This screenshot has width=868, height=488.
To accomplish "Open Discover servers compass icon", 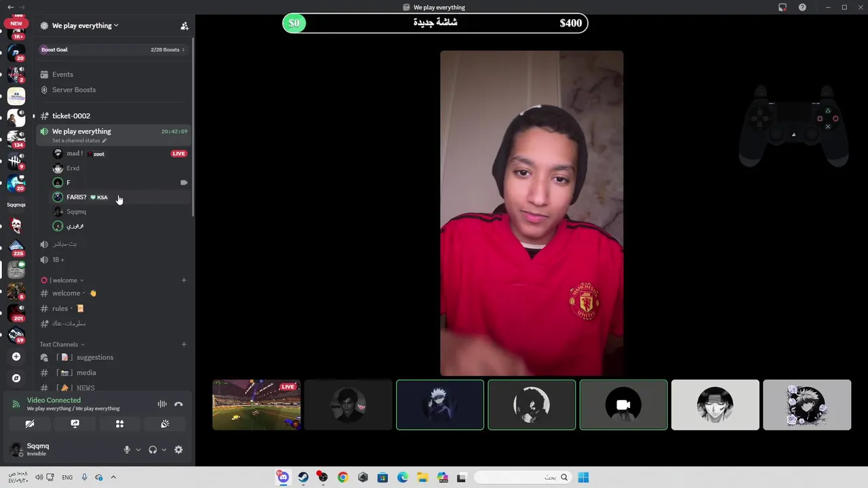I will tap(16, 378).
